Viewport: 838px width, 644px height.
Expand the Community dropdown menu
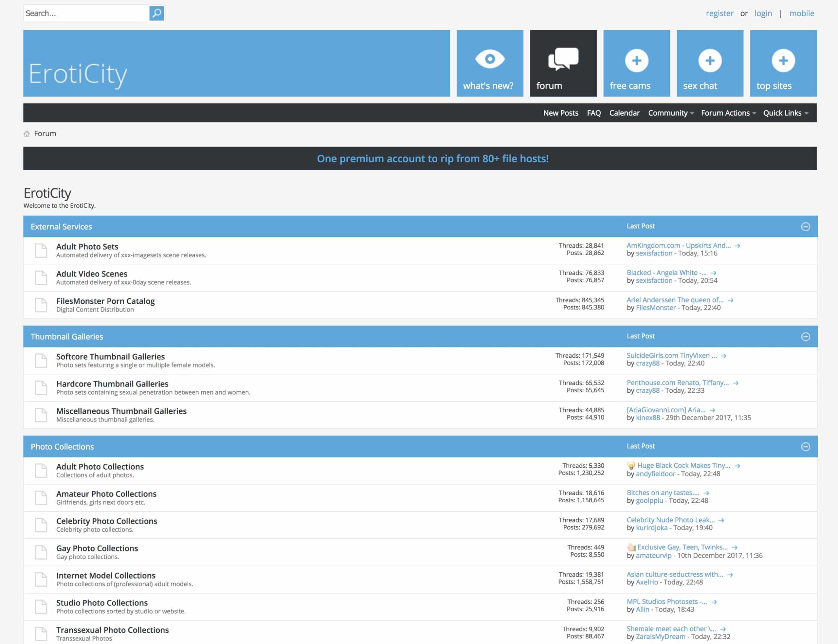670,113
